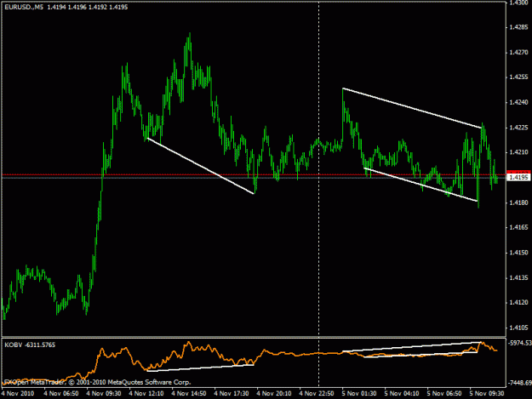Click the 5 Nov 09:30 time label

487,393
